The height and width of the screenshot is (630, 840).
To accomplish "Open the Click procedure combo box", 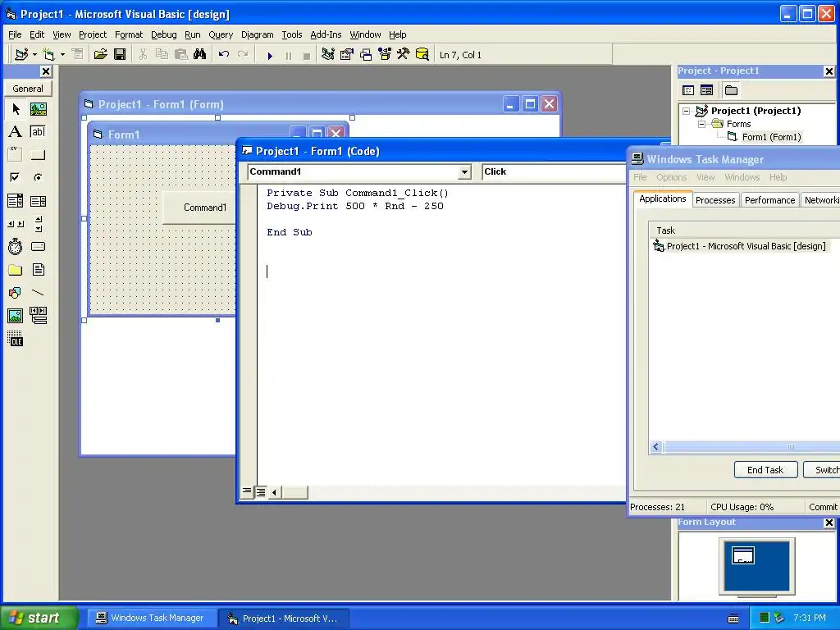I will coord(554,172).
